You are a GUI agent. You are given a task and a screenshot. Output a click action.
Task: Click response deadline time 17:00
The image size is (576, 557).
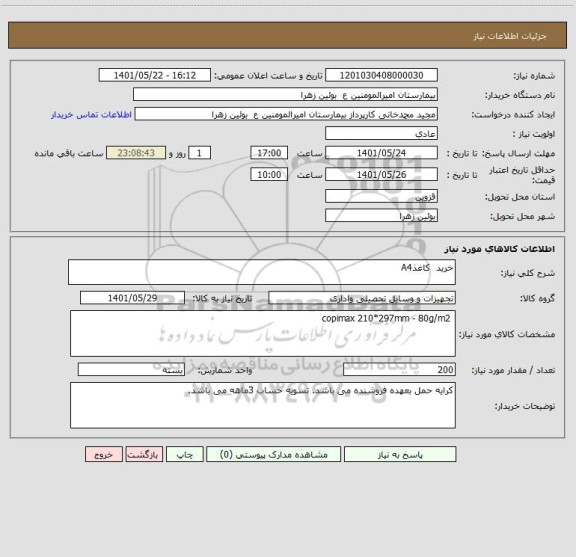coord(269,153)
